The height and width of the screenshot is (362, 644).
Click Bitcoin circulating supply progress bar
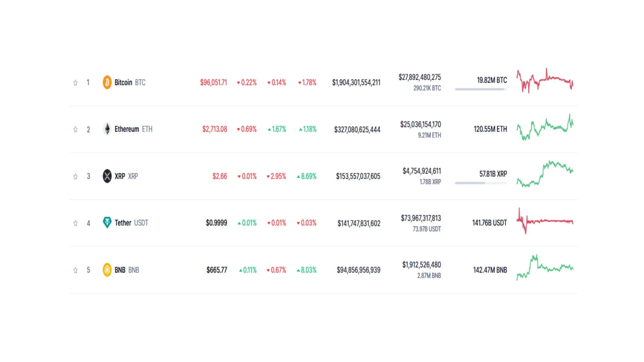[x=481, y=89]
